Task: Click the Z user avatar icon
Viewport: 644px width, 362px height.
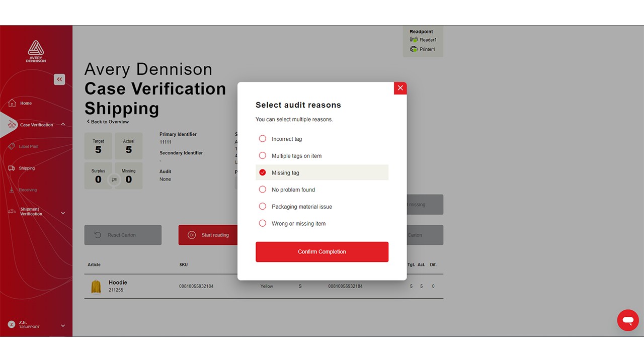Action: coord(11,325)
